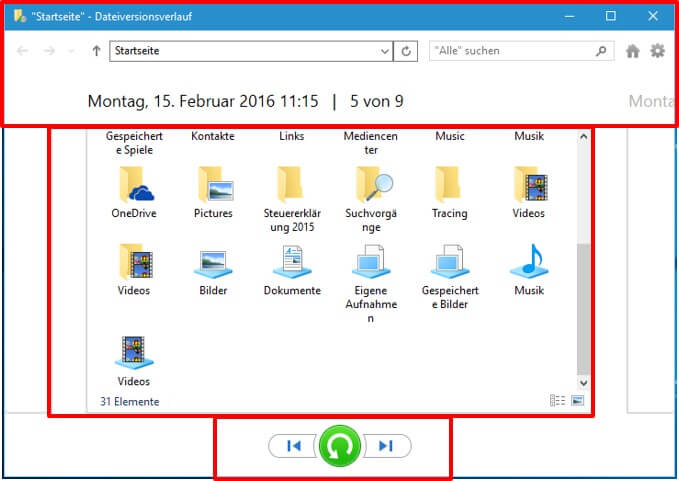
Task: Click the scrollbar down arrow
Action: 583,383
